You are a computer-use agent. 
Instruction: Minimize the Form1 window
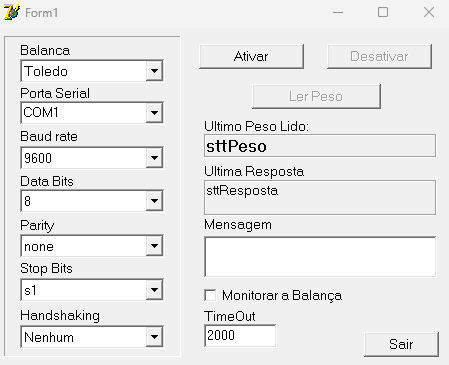point(338,13)
